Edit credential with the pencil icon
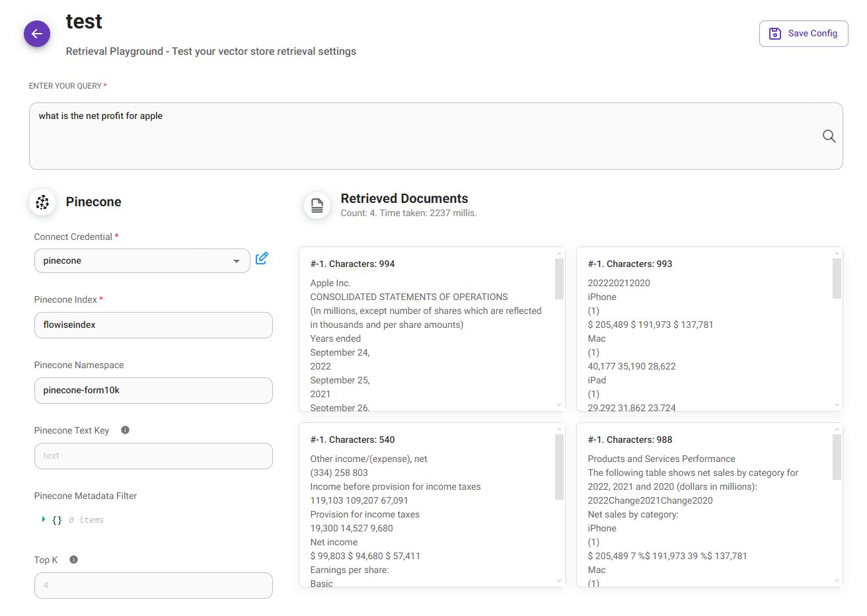Image resolution: width=867 pixels, height=616 pixels. click(262, 258)
